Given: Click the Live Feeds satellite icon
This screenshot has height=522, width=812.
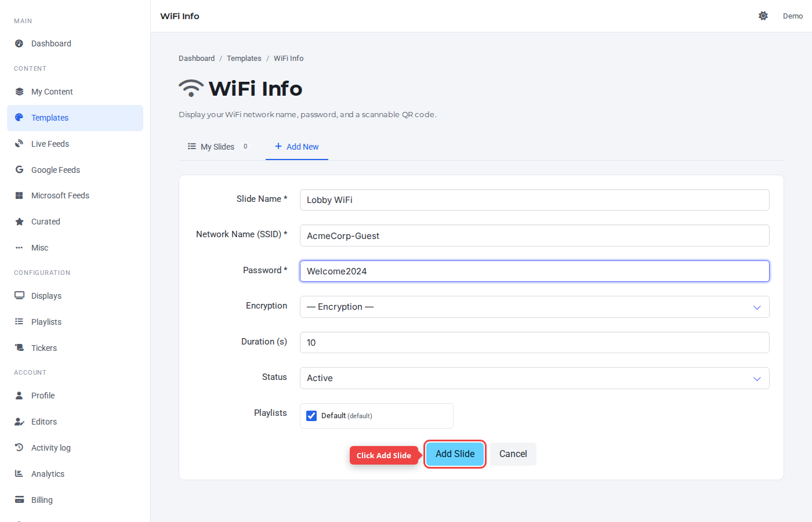Looking at the screenshot, I should click(19, 144).
